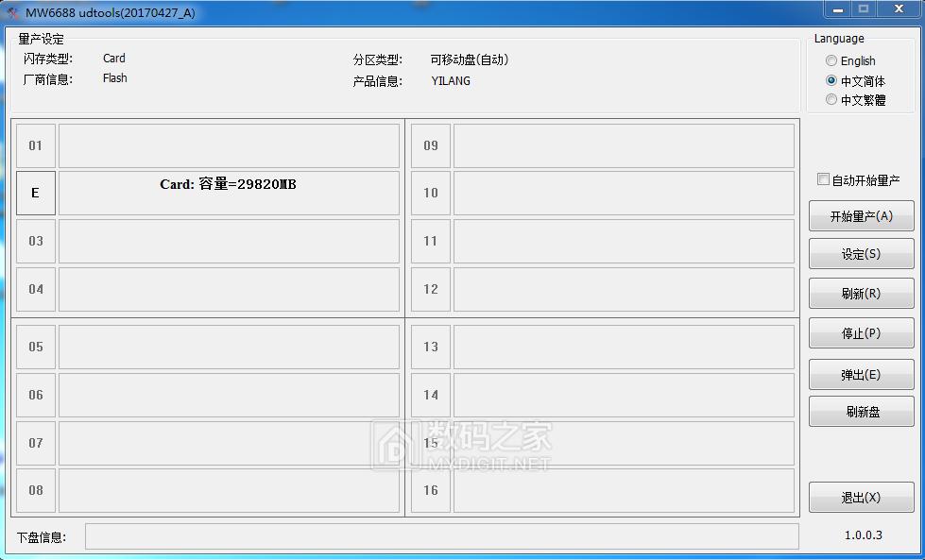
Task: Click the 刷新盘 refresh disk button
Action: point(861,411)
